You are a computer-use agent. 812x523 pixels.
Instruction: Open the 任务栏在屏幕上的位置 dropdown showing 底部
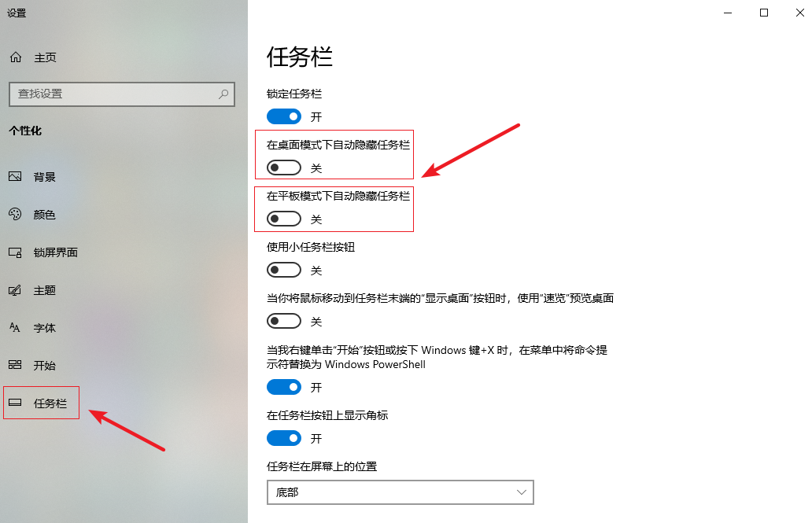pyautogui.click(x=400, y=492)
